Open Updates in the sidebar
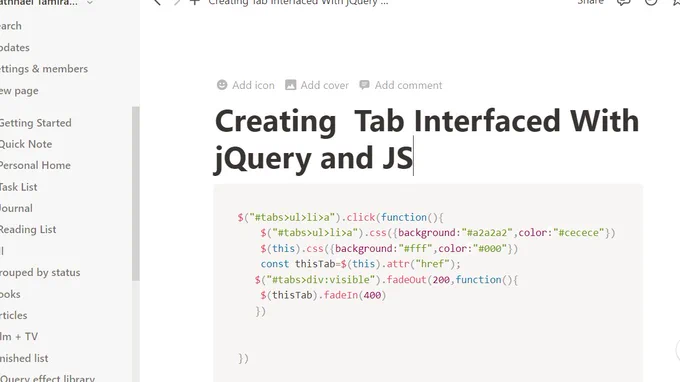Image resolution: width=680 pixels, height=382 pixels. (14, 48)
